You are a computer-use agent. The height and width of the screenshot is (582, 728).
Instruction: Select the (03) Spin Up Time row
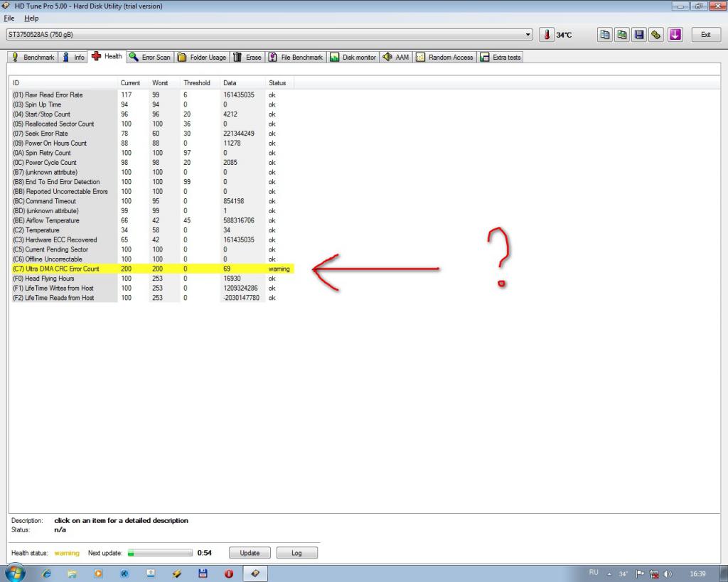154,104
